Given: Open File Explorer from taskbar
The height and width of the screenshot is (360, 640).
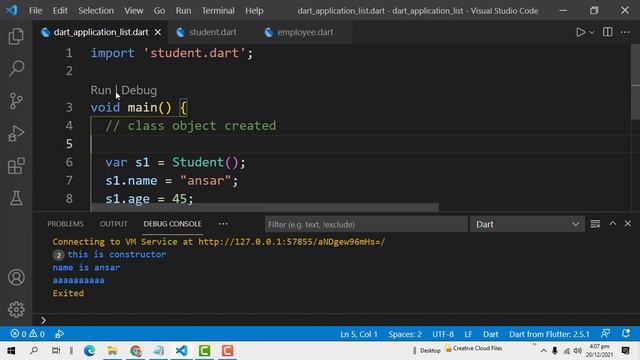Looking at the screenshot, I should tap(112, 351).
